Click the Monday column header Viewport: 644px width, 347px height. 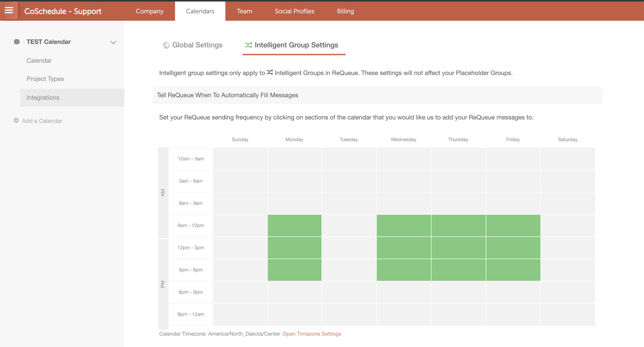point(294,139)
